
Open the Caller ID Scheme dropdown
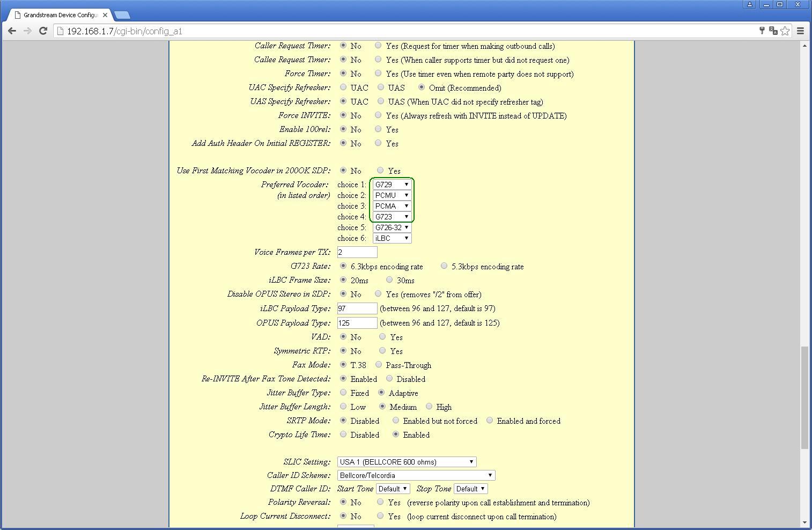point(416,475)
